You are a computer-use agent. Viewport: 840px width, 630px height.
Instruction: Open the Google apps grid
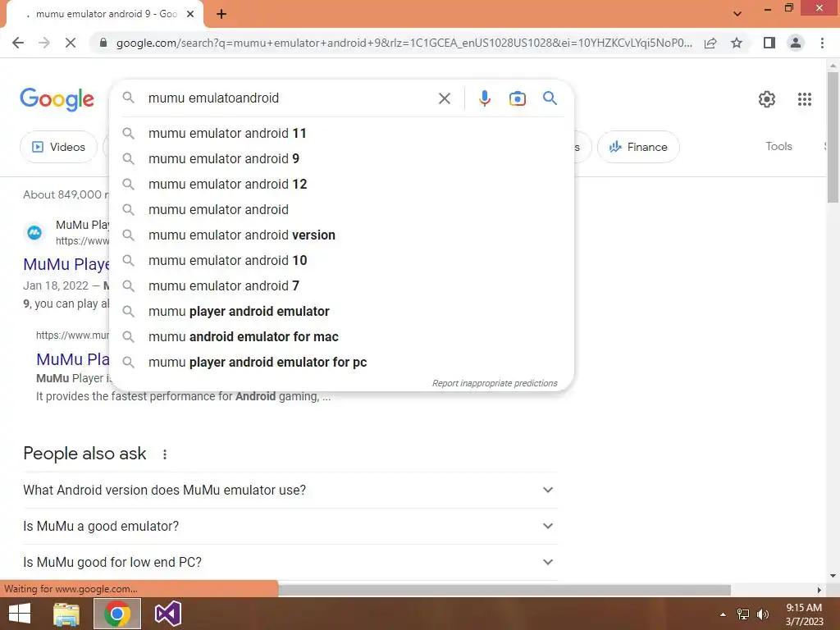804,99
